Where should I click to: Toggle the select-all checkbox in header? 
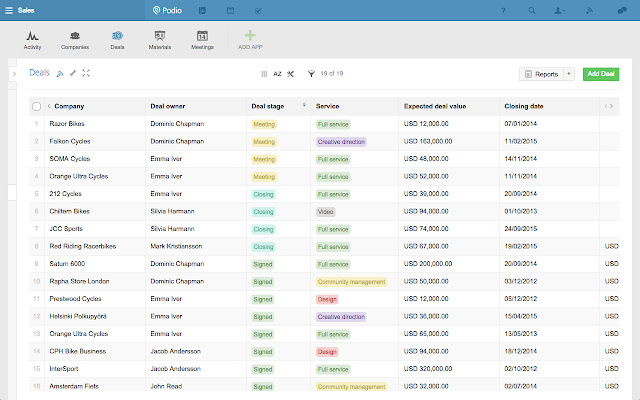(36, 107)
